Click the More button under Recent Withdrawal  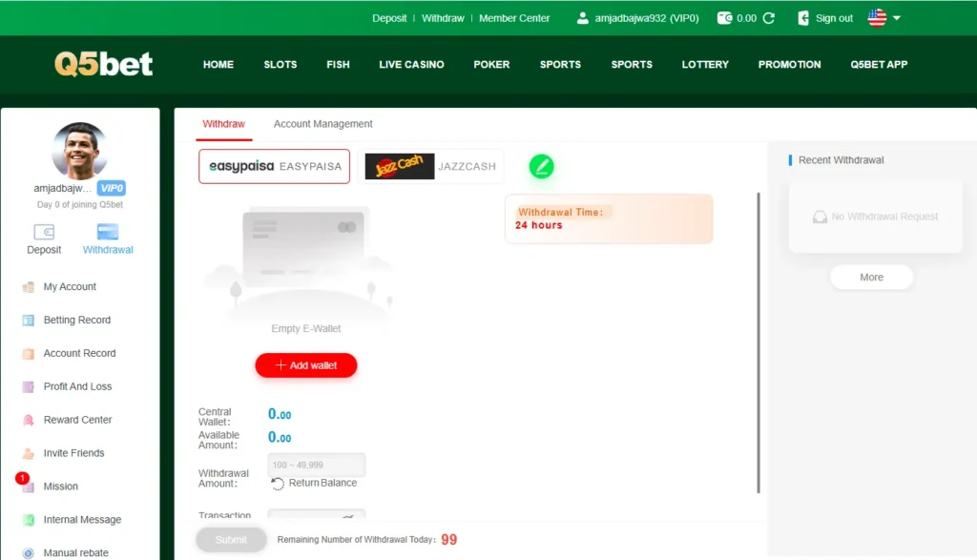pos(871,278)
